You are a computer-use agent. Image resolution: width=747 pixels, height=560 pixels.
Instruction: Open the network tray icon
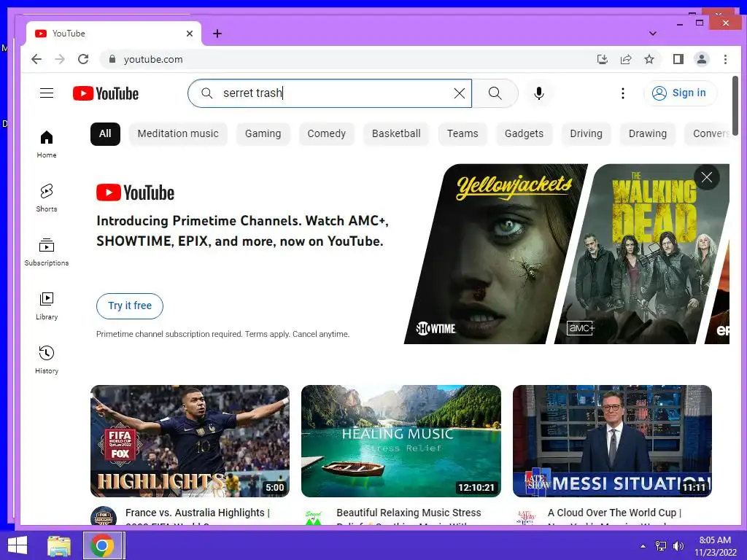point(661,546)
